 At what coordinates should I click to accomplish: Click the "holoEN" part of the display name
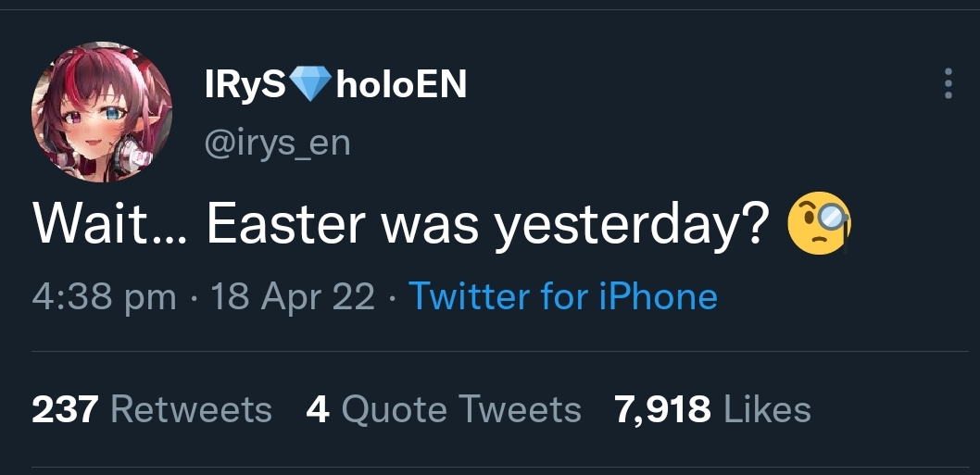click(401, 86)
